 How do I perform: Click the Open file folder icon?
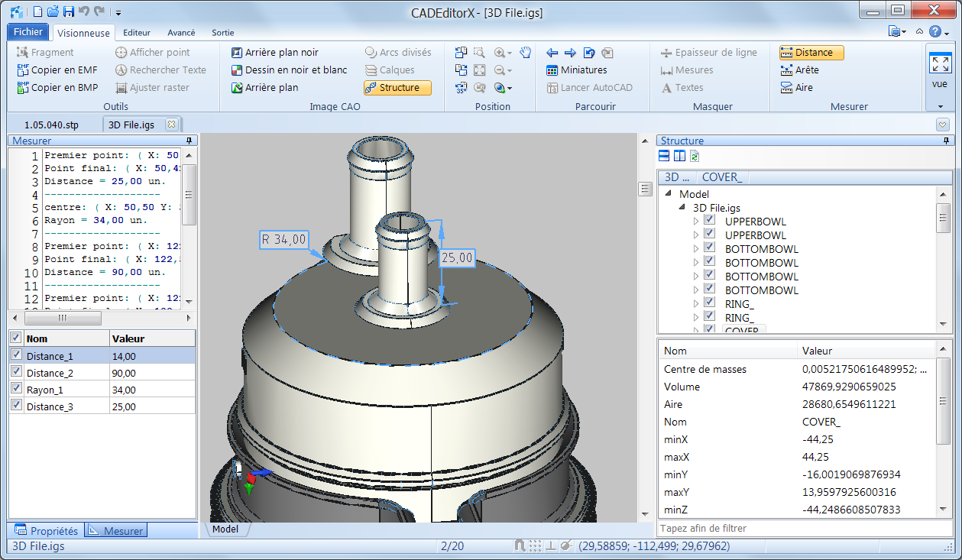53,11
